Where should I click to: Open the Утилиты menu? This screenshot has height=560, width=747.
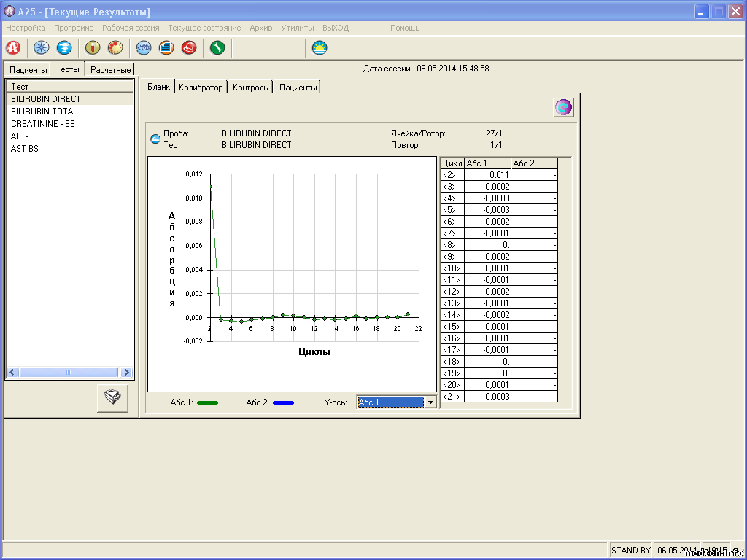click(x=297, y=28)
